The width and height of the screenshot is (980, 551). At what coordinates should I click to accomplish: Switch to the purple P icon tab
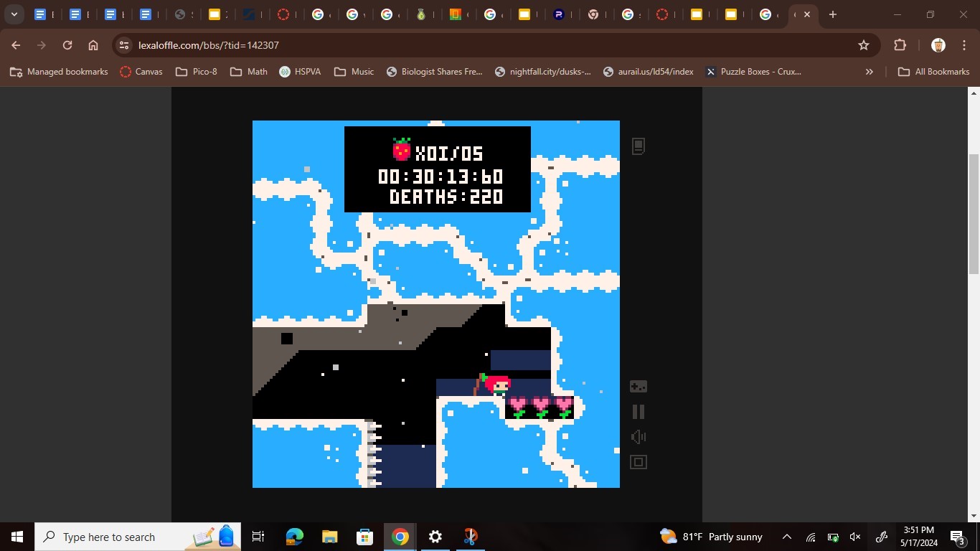point(559,14)
